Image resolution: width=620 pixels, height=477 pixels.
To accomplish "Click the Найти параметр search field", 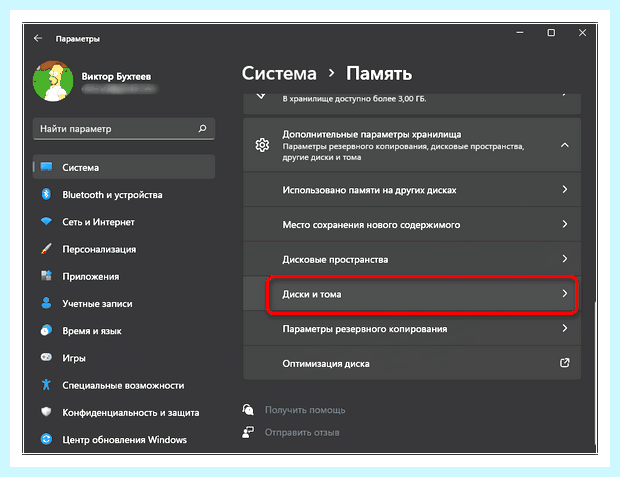I will [124, 129].
